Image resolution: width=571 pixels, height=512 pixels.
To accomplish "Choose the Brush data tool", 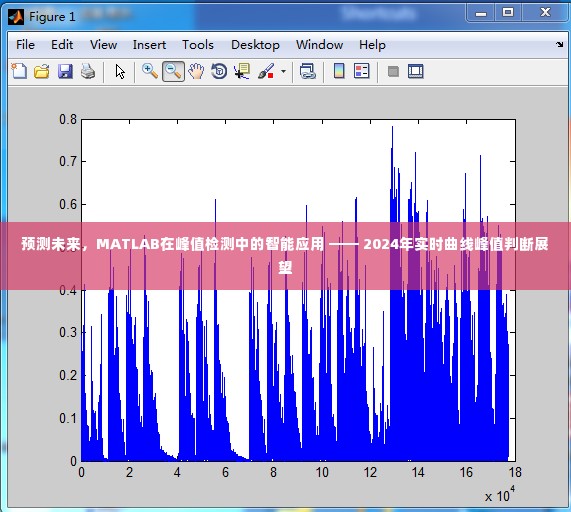I will 266,71.
